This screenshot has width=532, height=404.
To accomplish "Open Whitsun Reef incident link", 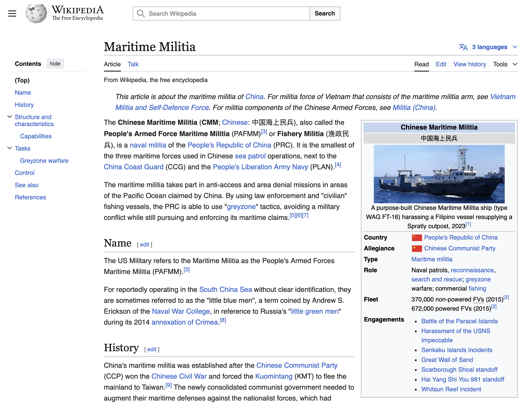I will (x=451, y=389).
